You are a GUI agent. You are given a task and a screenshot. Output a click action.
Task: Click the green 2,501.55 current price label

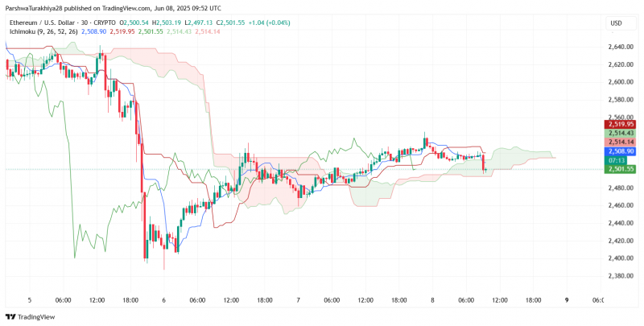619,169
